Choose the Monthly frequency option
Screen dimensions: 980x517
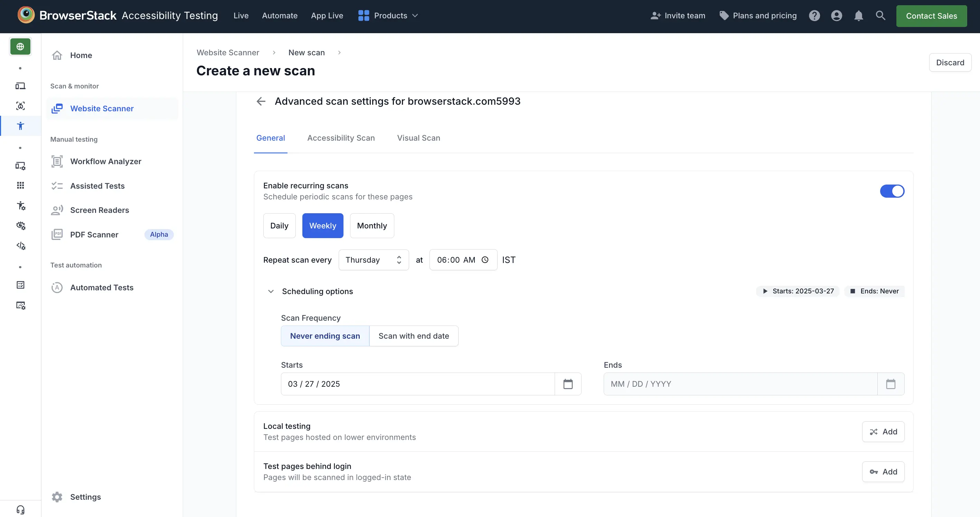[372, 226]
